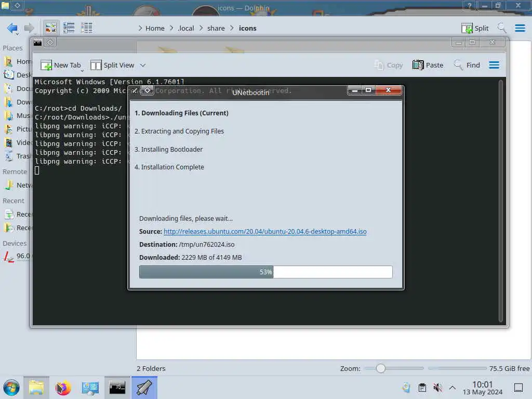Open Desktop in Dolphin Places panel
532x399 pixels.
click(x=17, y=75)
